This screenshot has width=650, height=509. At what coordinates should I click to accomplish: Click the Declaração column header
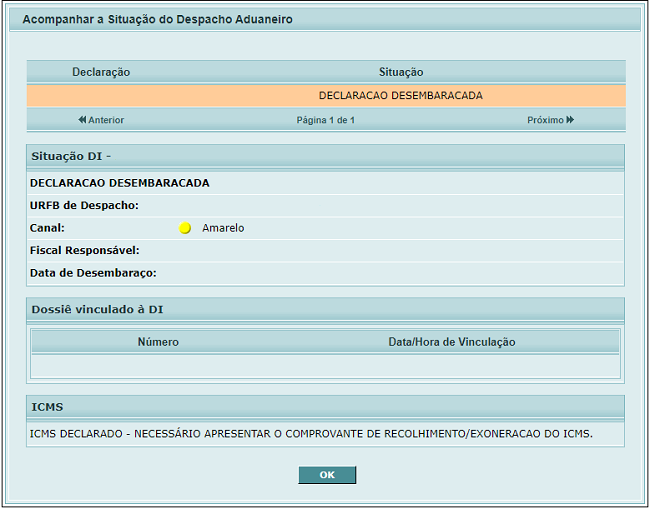(x=101, y=72)
